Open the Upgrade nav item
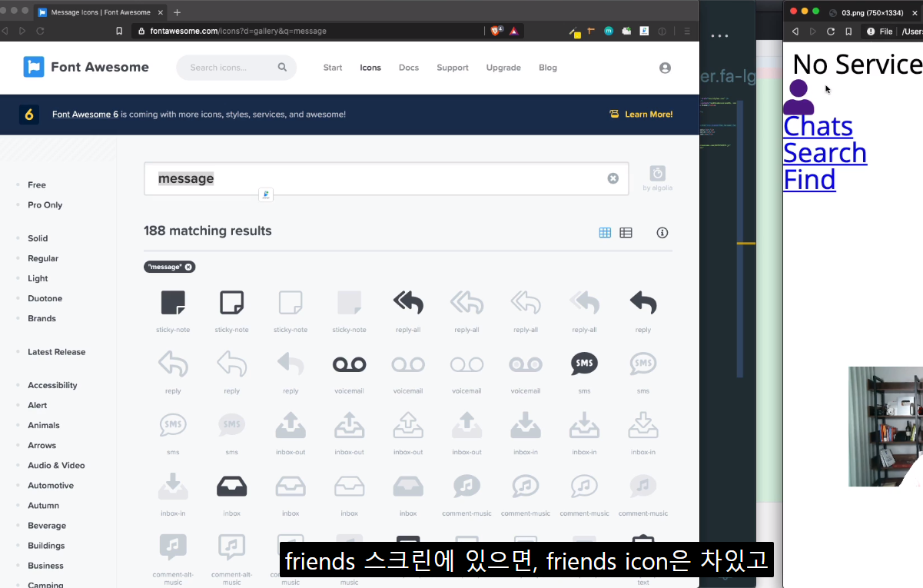The image size is (923, 588). 503,68
